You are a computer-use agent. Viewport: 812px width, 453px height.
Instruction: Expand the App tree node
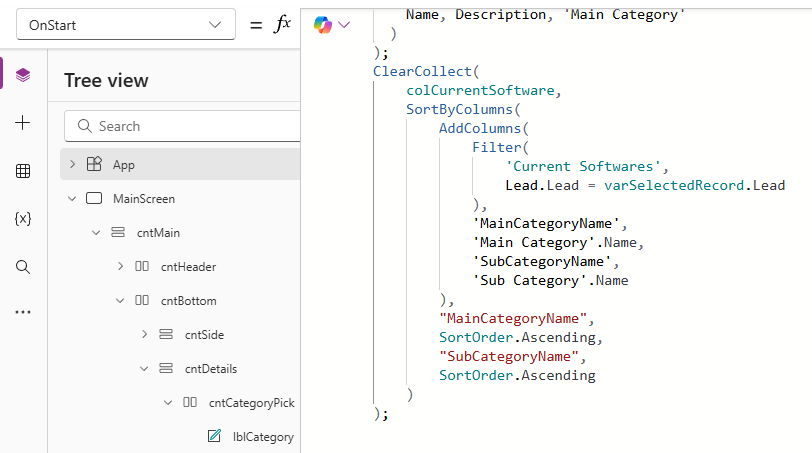(72, 164)
